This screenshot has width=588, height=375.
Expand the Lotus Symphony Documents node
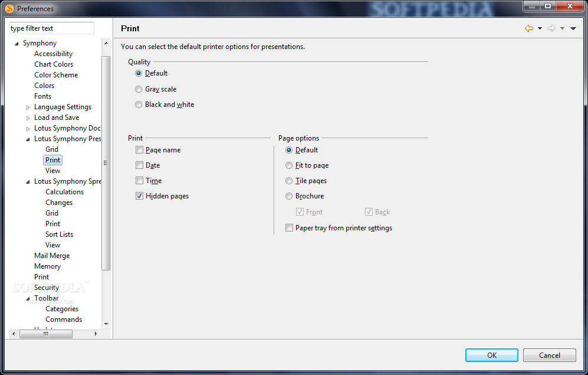tap(28, 129)
